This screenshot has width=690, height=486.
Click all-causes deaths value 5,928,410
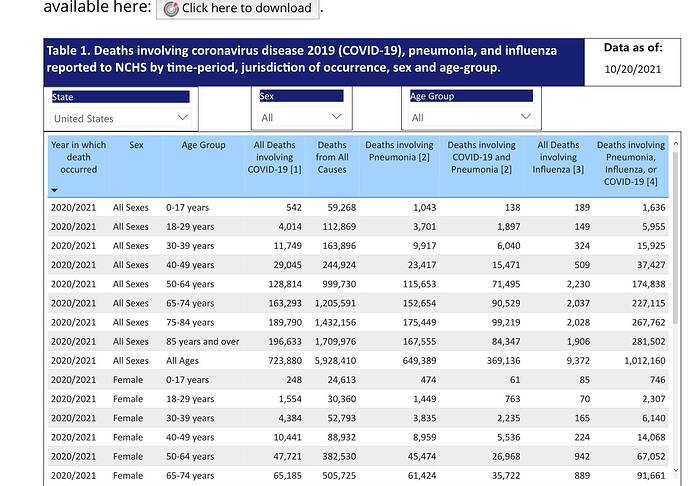click(x=335, y=361)
